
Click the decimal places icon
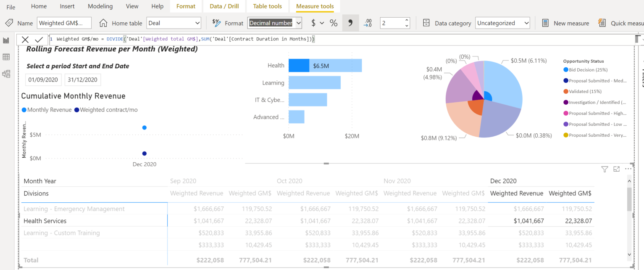[x=368, y=23]
